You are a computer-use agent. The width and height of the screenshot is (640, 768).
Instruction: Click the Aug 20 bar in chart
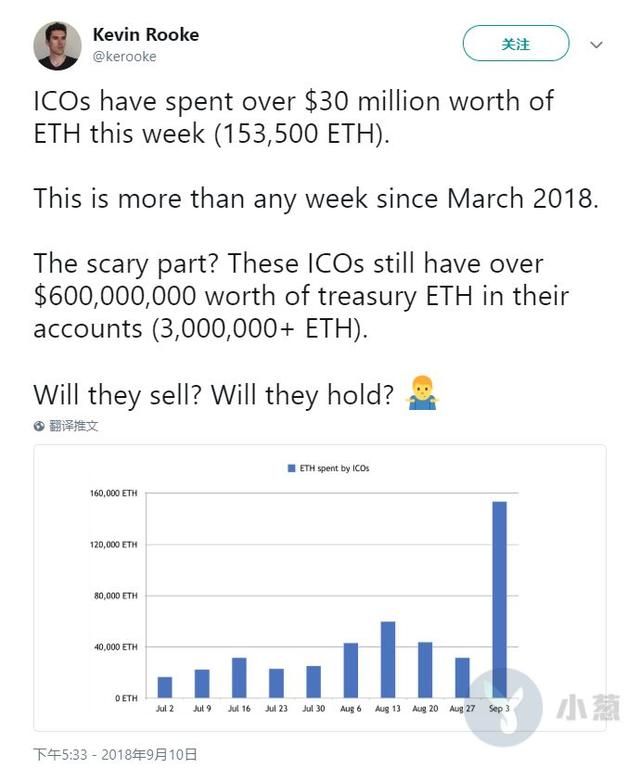click(x=425, y=670)
